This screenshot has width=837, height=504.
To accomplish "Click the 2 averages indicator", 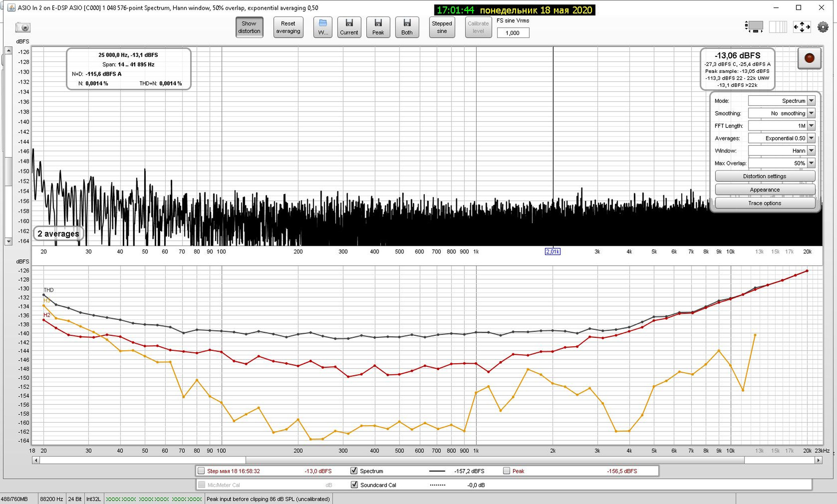I will pos(59,233).
